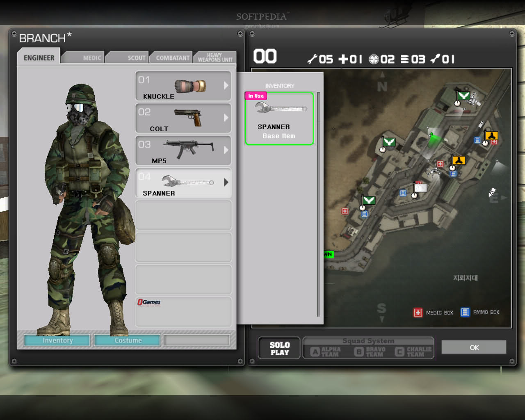Click the 00 player counter
Viewport: 525px width, 420px height.
[265, 57]
